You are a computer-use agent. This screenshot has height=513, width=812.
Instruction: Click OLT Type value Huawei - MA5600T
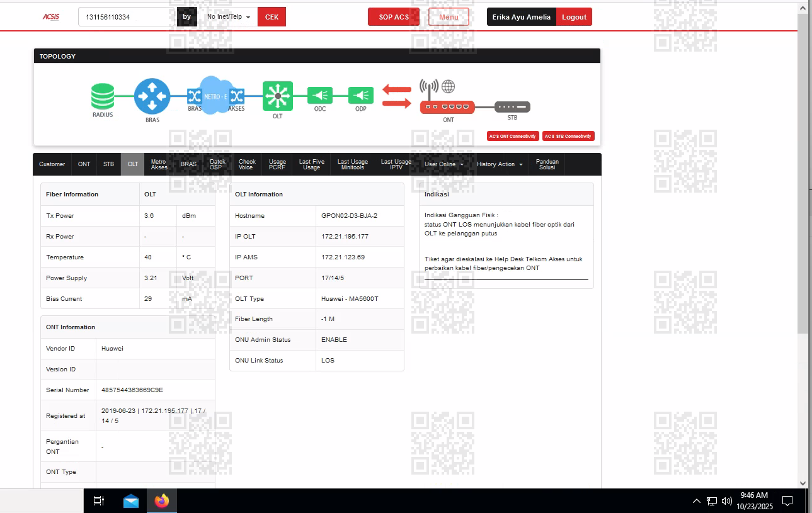350,299
